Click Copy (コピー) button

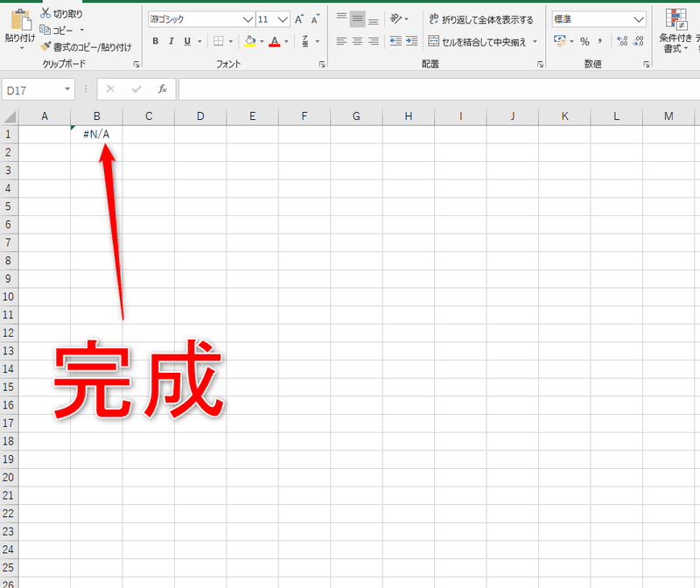(x=57, y=31)
